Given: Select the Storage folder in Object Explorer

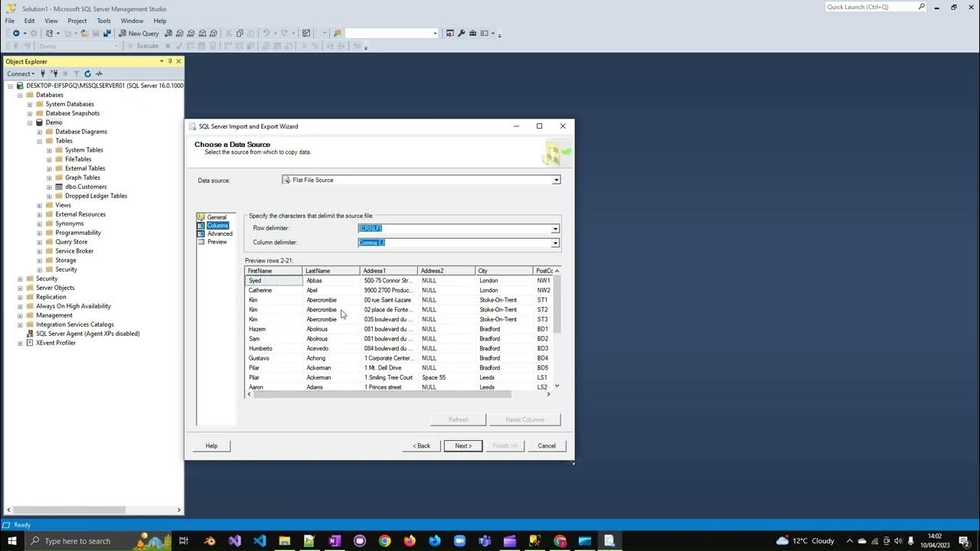Looking at the screenshot, I should point(66,260).
